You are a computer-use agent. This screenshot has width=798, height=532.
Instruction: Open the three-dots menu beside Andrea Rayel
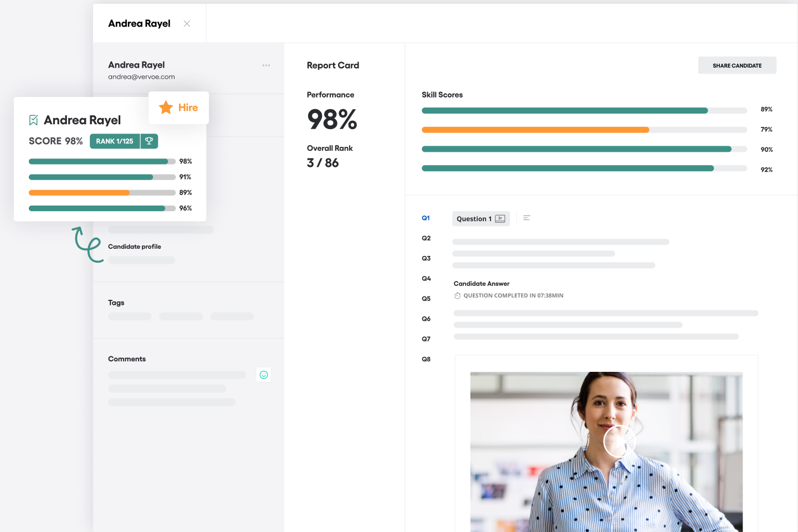[266, 65]
